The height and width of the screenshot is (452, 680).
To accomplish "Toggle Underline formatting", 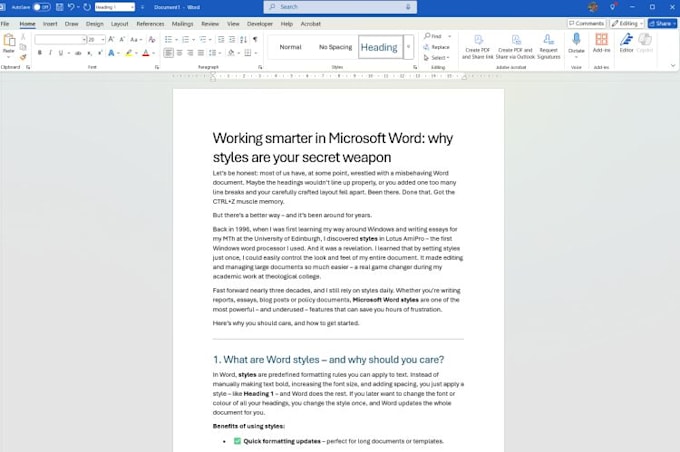I will pos(61,53).
